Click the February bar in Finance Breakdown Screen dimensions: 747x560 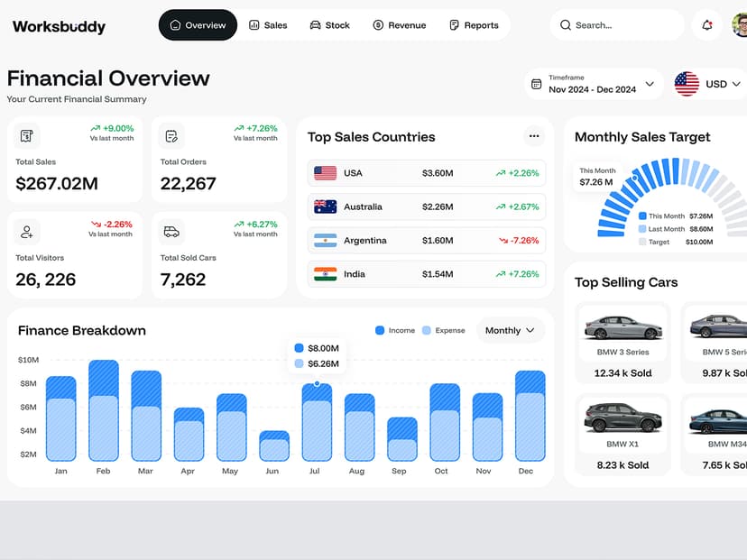pyautogui.click(x=104, y=410)
